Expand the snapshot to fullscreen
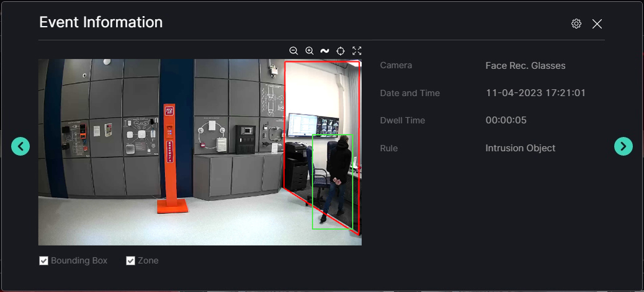The height and width of the screenshot is (292, 644). click(357, 50)
